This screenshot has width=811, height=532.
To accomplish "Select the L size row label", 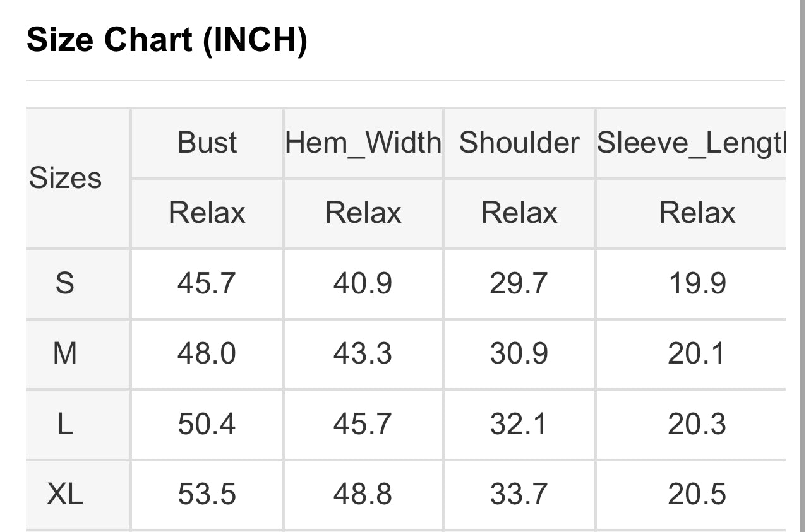I will (x=64, y=424).
